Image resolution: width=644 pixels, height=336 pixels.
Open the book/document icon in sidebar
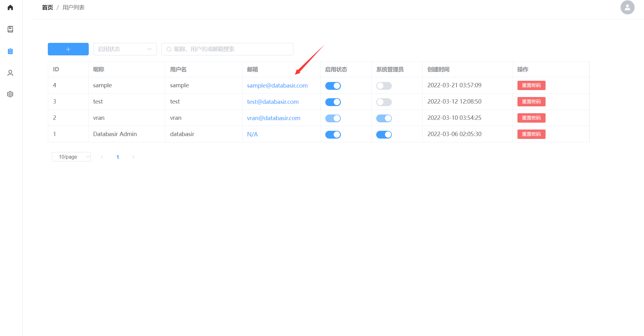click(10, 29)
